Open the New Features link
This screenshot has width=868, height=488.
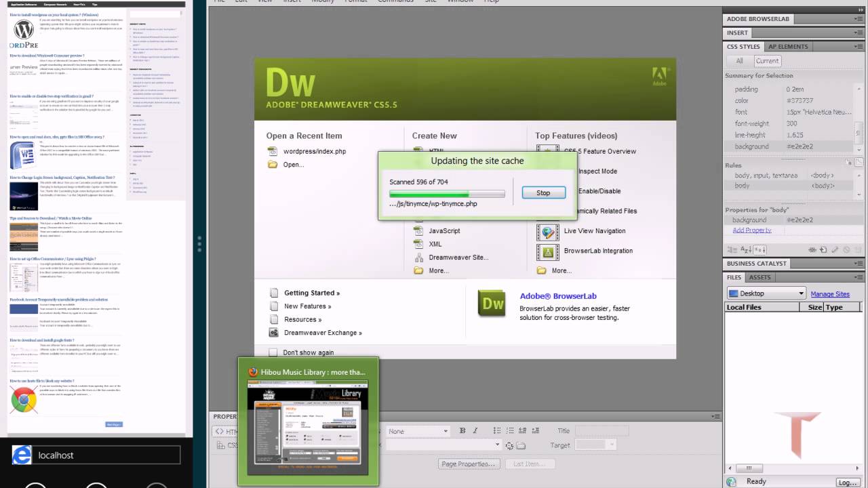[308, 306]
